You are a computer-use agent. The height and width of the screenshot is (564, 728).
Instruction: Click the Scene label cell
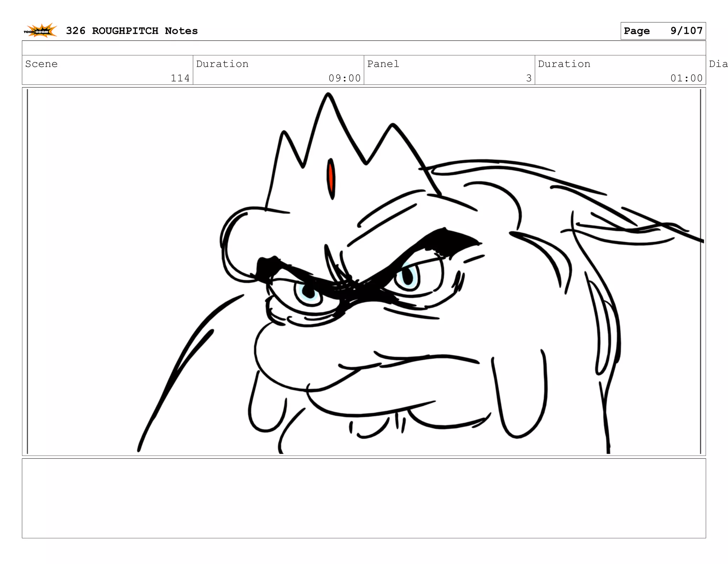tap(42, 64)
